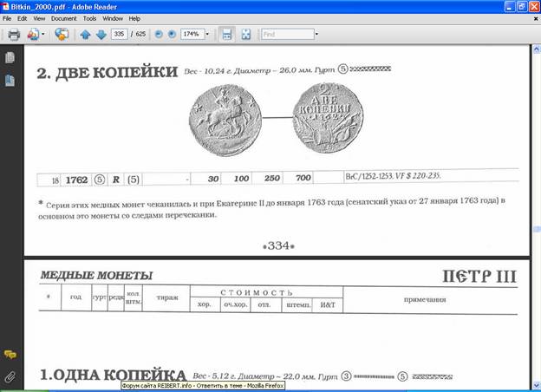541x392 pixels.
Task: Click the zoom in plus button
Action: 172,34
